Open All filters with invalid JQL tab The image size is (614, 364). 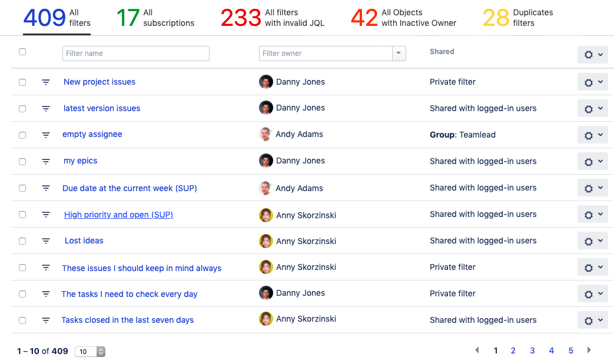[x=273, y=18]
